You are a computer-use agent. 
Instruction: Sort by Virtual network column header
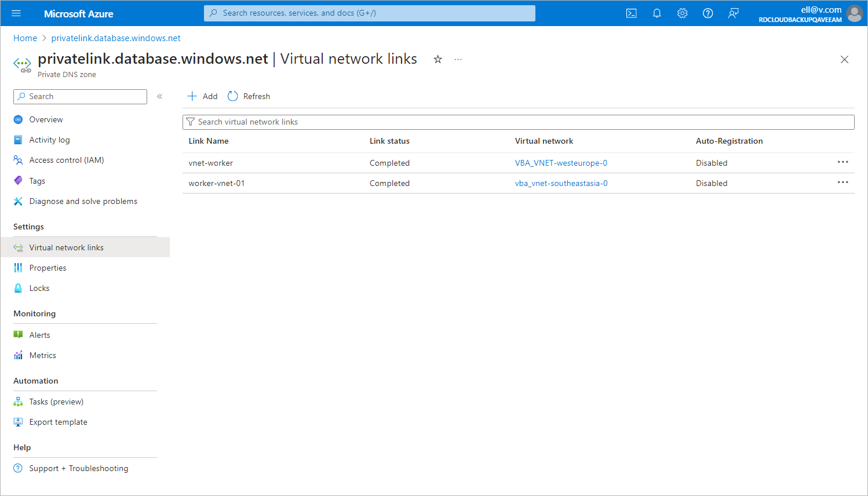pyautogui.click(x=544, y=141)
